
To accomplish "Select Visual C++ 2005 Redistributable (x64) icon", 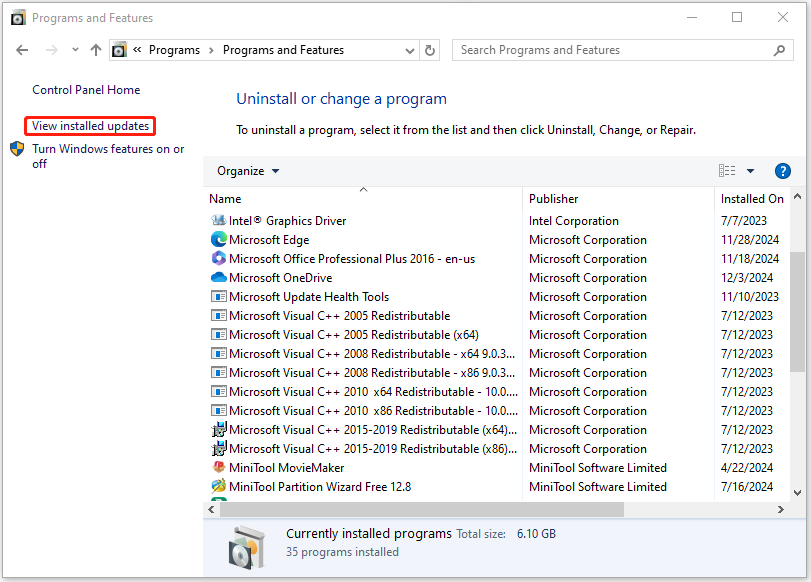I will (219, 335).
